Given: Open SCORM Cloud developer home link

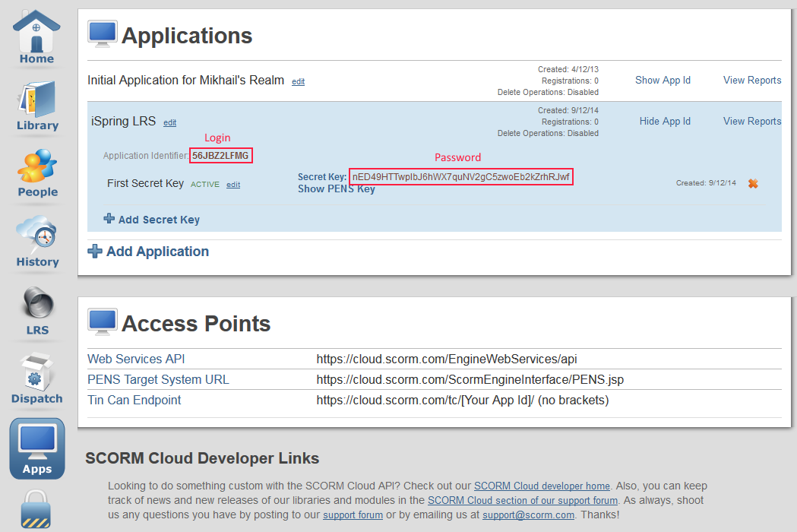Looking at the screenshot, I should point(542,486).
